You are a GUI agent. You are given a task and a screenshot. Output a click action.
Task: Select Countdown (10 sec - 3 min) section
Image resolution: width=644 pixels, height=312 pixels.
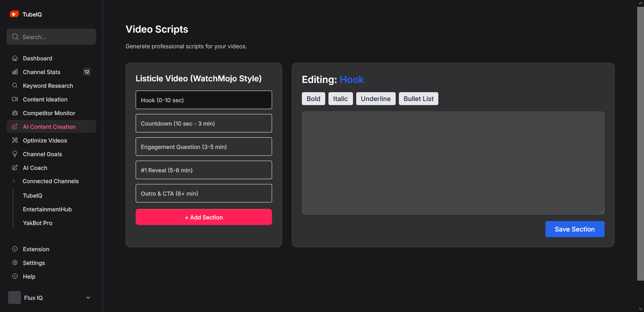click(204, 123)
